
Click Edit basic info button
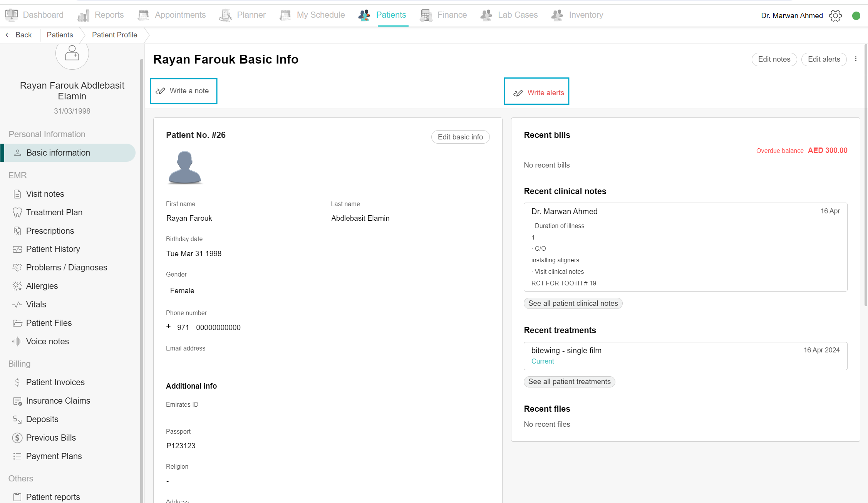(x=460, y=137)
